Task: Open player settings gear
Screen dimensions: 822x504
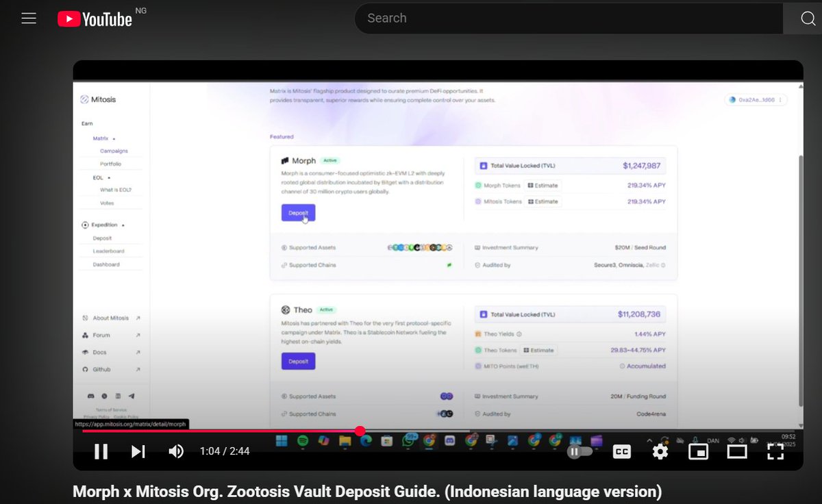Action: pyautogui.click(x=660, y=451)
